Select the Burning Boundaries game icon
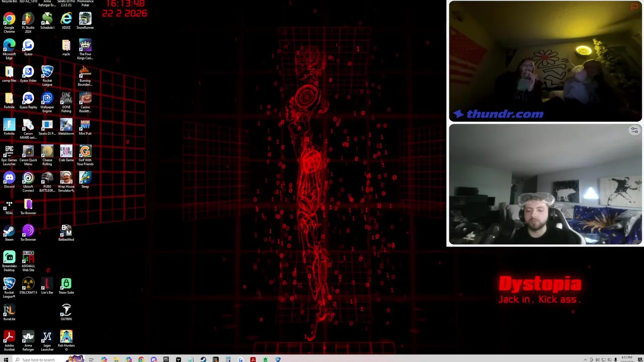 point(85,76)
